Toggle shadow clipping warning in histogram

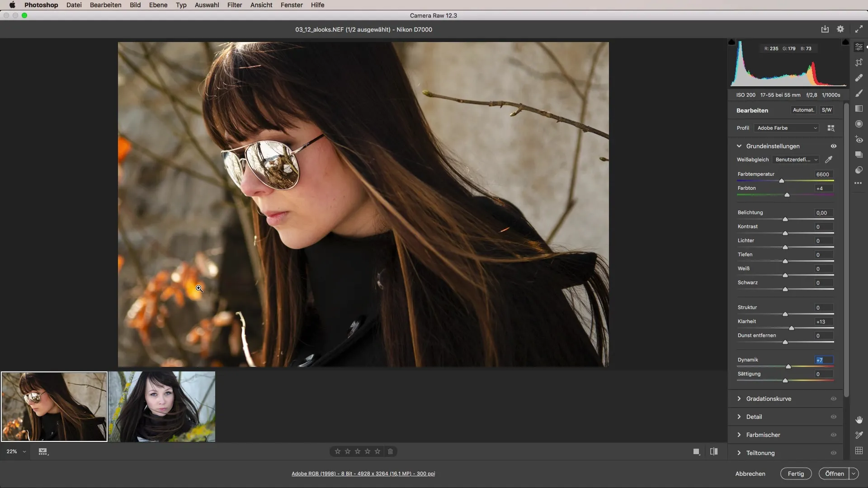[732, 42]
